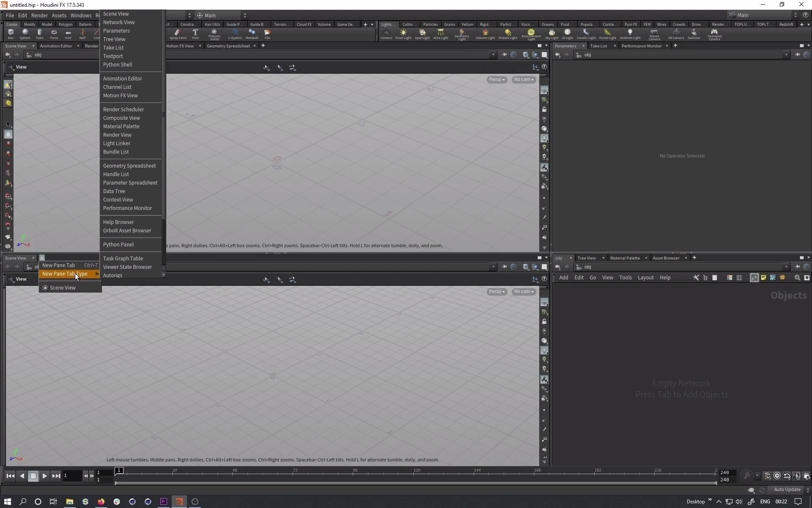This screenshot has width=812, height=508.
Task: Click the timeline frame 1 marker
Action: (119, 470)
